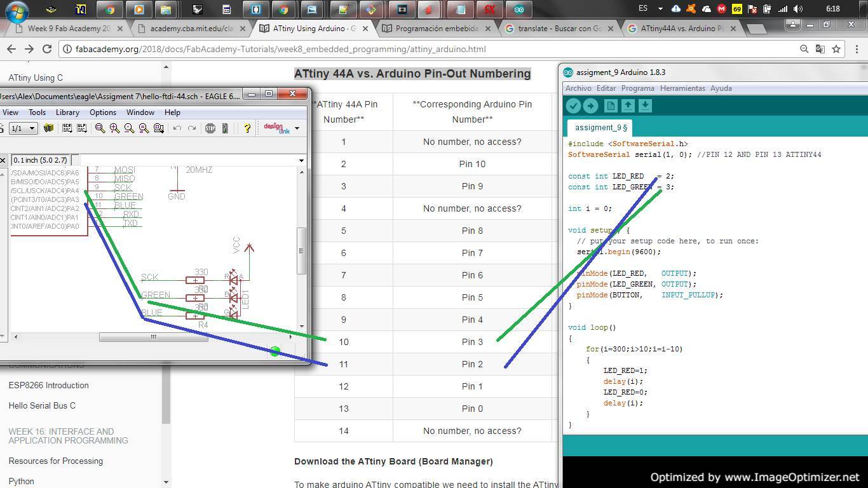The height and width of the screenshot is (488, 868).
Task: Click the STOP icon in EAGLE toolbar
Action: [x=210, y=128]
